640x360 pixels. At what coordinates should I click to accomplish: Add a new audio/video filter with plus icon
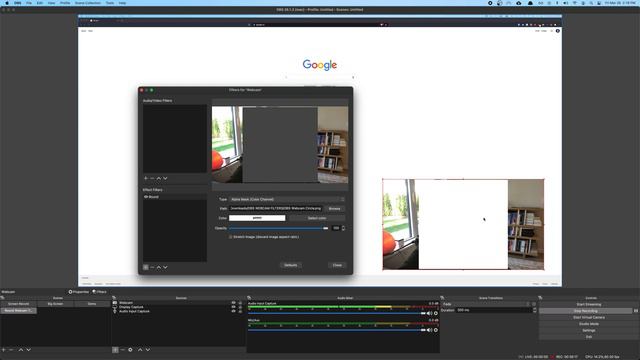click(146, 178)
